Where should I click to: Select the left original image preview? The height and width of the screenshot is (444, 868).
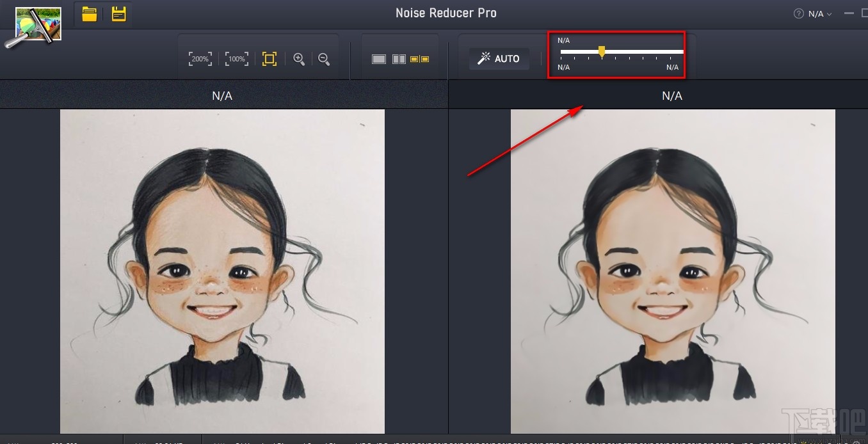(222, 271)
